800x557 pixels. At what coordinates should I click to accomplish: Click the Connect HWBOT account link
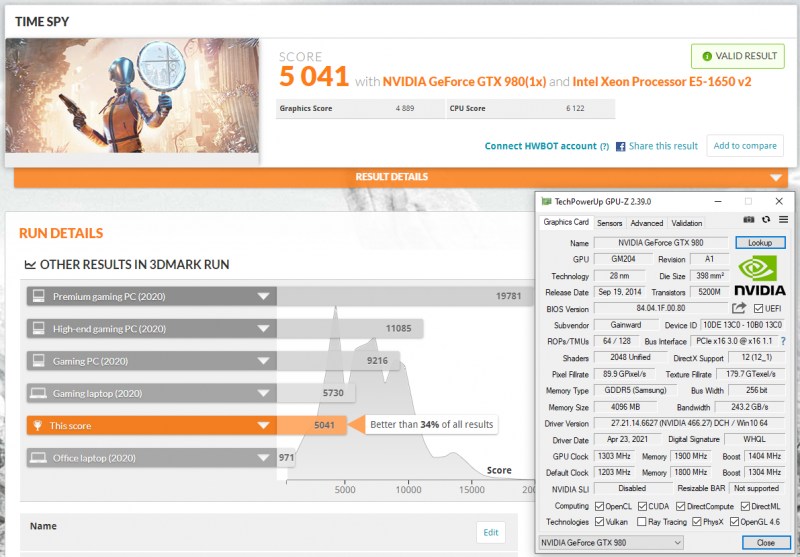540,146
